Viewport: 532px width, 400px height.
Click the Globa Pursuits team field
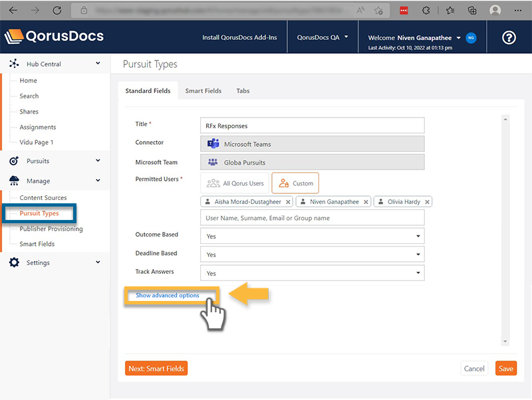(x=312, y=162)
